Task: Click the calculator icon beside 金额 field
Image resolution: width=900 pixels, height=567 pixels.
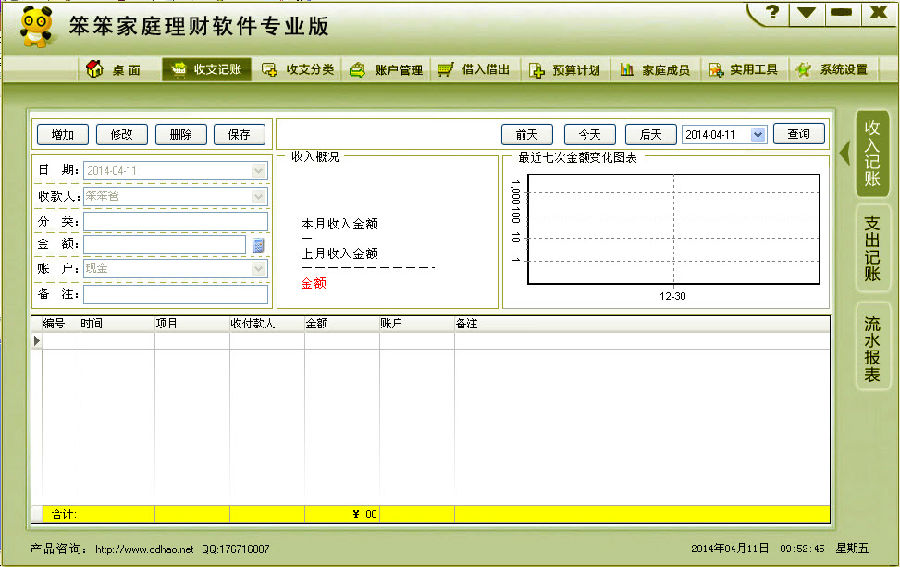Action: tap(259, 245)
